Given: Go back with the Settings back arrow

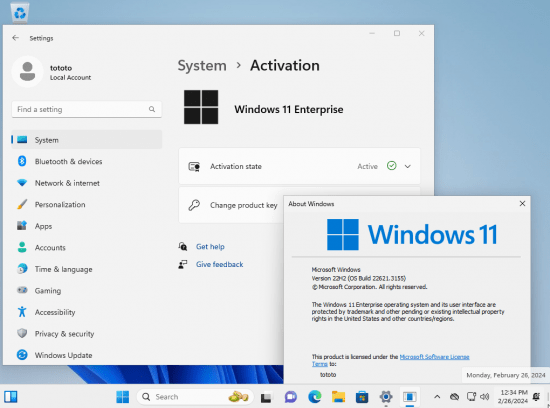Looking at the screenshot, I should pos(15,38).
